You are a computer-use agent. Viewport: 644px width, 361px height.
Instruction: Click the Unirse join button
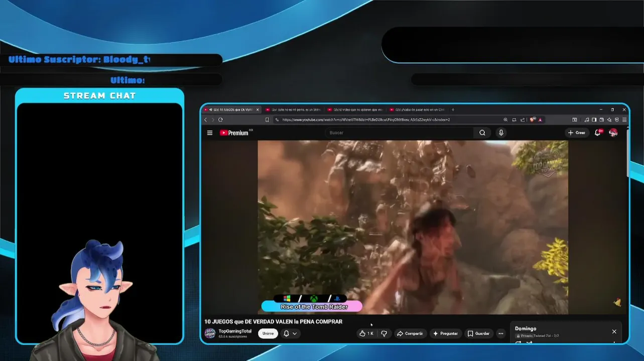tap(268, 333)
